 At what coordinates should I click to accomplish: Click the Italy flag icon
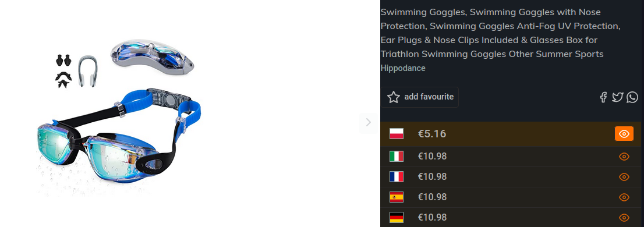coord(397,157)
